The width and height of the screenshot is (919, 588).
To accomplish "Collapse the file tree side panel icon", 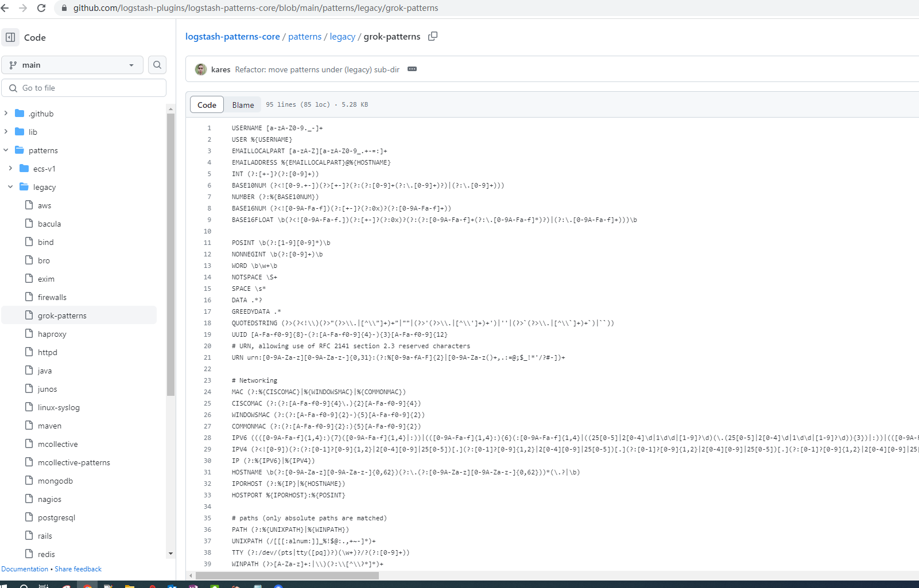I will (10, 37).
